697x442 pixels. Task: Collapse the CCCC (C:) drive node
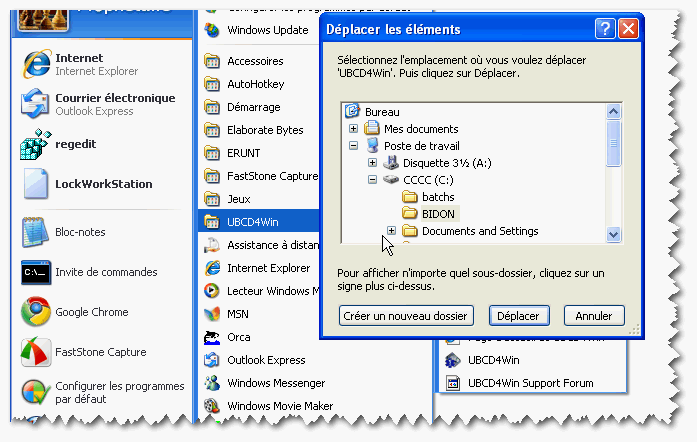point(373,180)
